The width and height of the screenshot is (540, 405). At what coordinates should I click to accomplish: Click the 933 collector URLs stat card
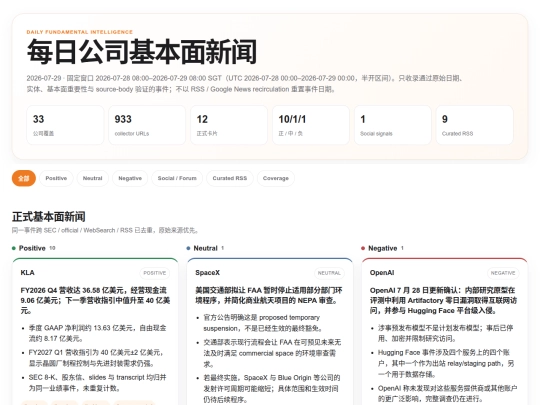coord(147,125)
